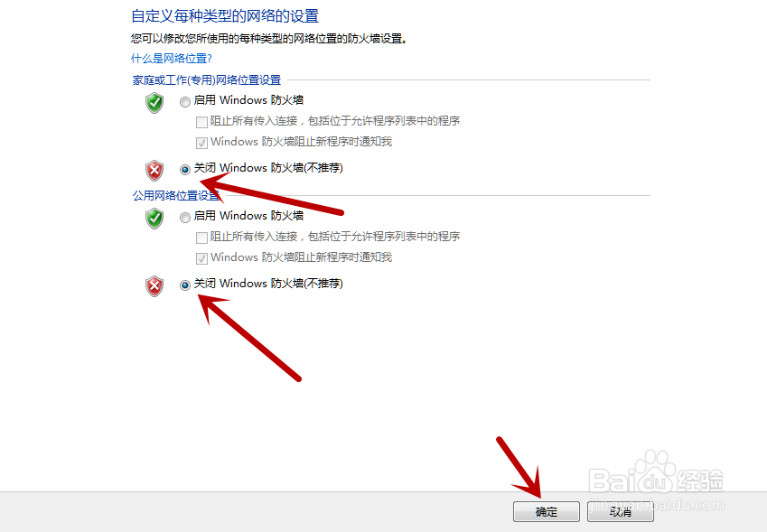
Task: Click red shield icon under public network section
Action: 154,286
